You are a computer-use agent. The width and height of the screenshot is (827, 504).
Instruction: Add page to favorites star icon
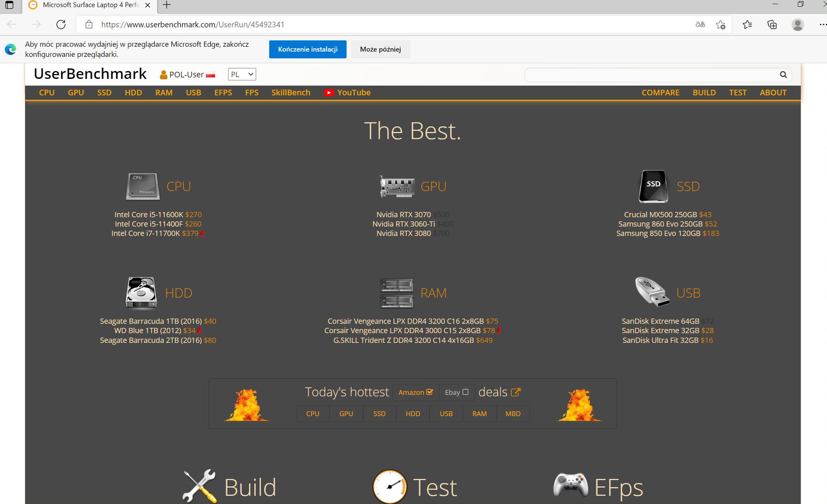[721, 25]
